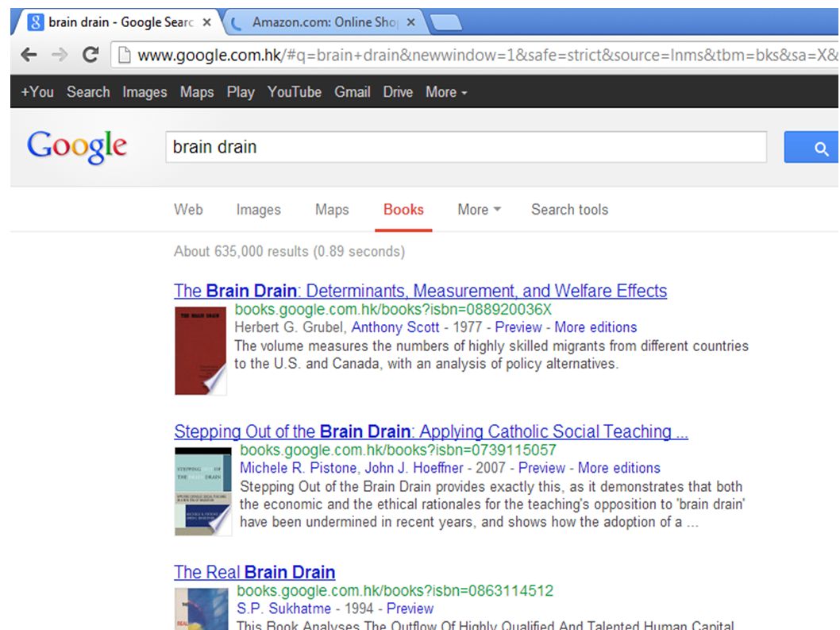Screen dimensions: 840x630
Task: Click the isbn=0739115057 green URL text
Action: [398, 450]
